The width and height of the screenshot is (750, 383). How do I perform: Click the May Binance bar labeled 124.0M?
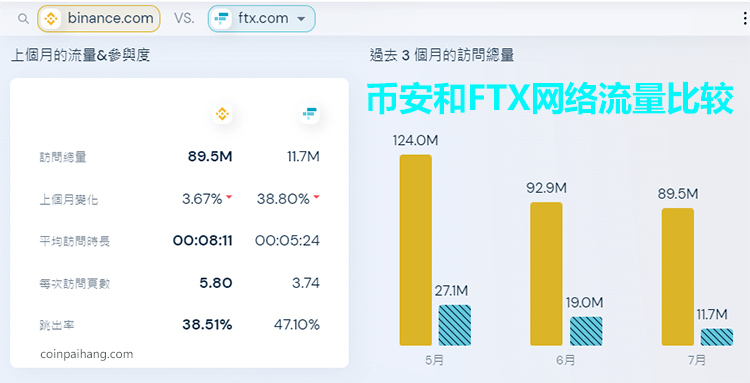[x=416, y=250]
